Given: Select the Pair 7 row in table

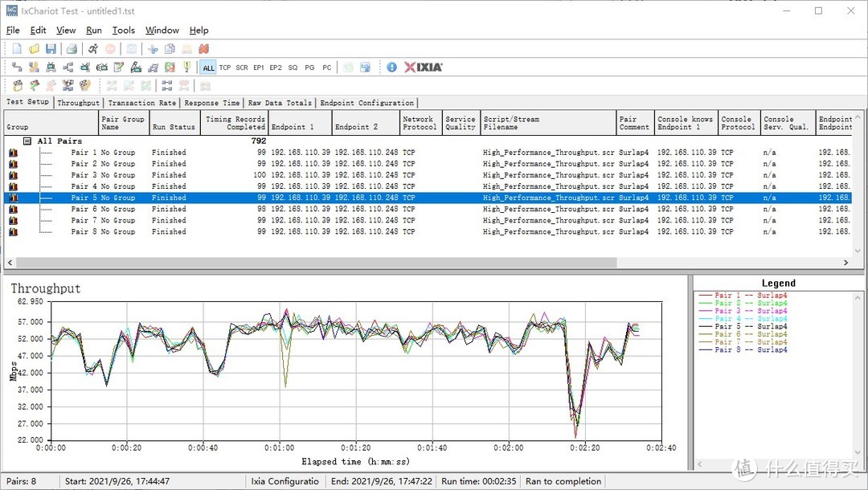Looking at the screenshot, I should pyautogui.click(x=84, y=220).
